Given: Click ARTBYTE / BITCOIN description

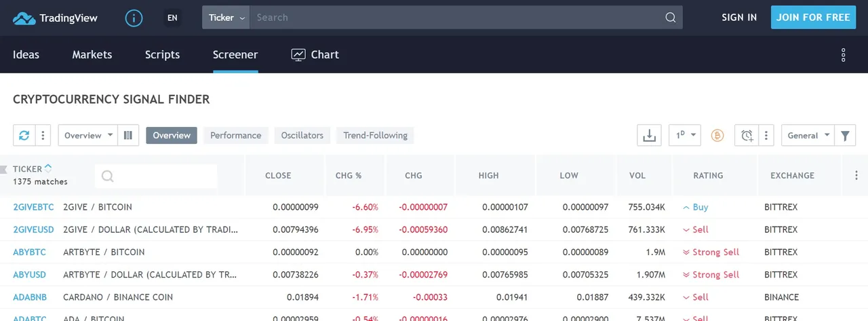Looking at the screenshot, I should [x=104, y=252].
